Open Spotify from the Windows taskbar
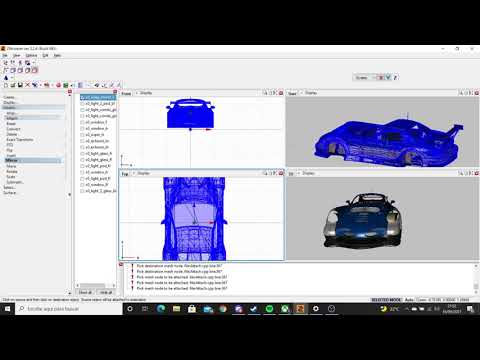The image size is (480, 360). [269, 309]
